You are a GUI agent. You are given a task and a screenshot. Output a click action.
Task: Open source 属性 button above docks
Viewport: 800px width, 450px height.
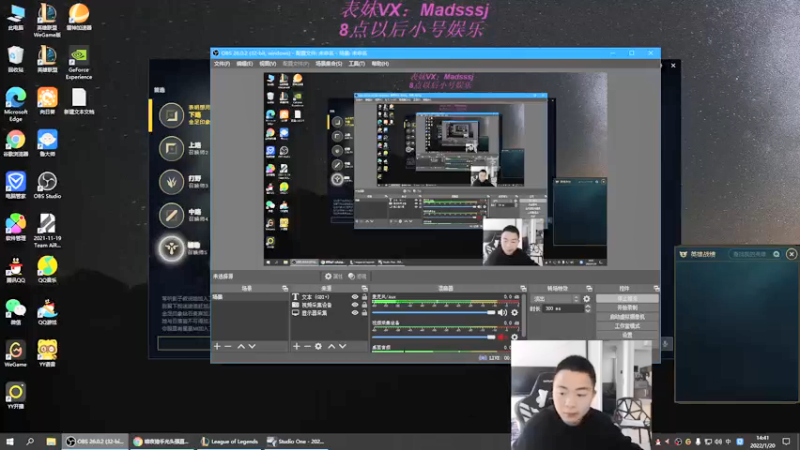[x=334, y=277]
